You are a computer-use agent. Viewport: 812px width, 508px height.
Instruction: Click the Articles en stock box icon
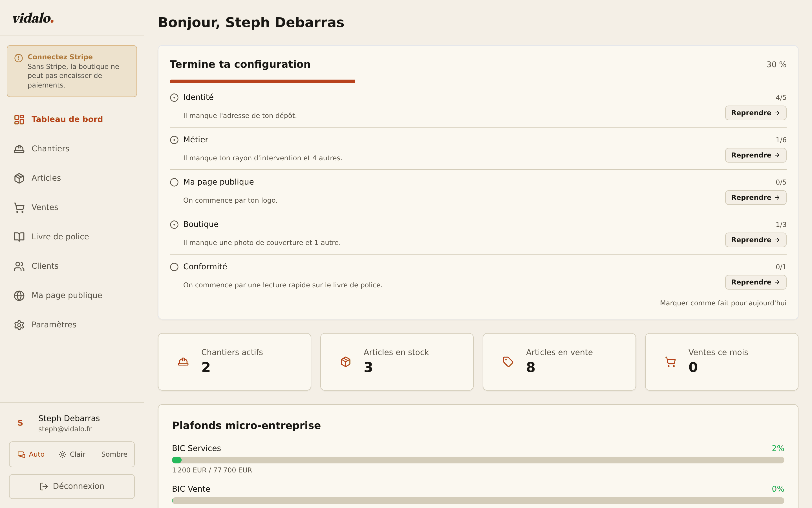click(x=346, y=362)
